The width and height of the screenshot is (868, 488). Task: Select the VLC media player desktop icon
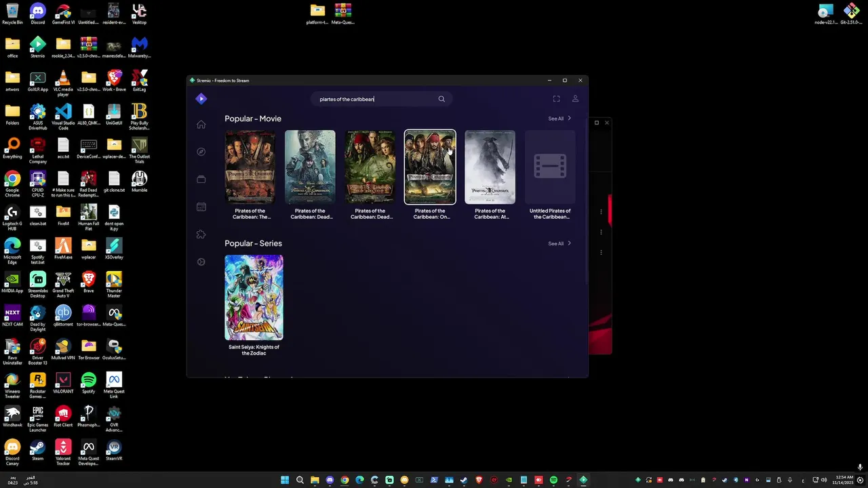click(x=63, y=83)
